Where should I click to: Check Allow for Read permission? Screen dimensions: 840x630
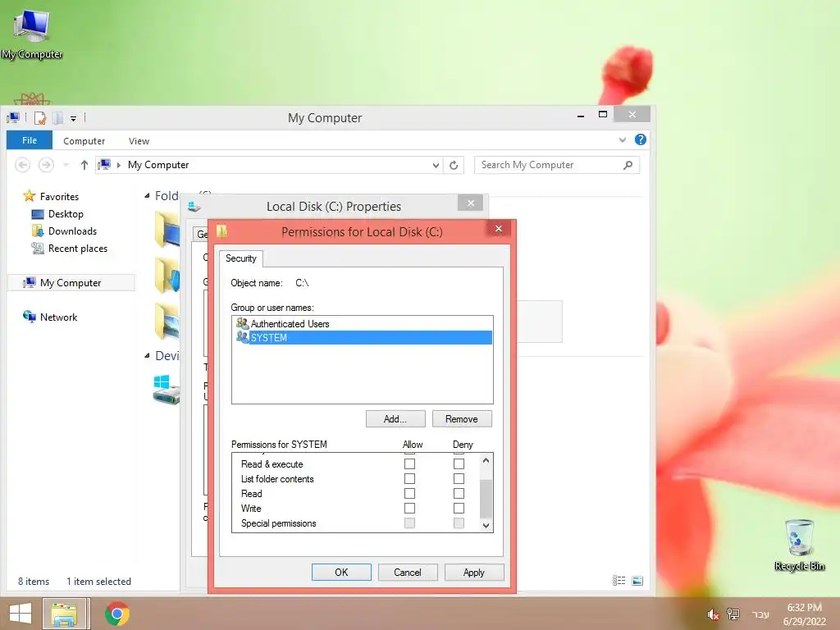[x=409, y=493]
